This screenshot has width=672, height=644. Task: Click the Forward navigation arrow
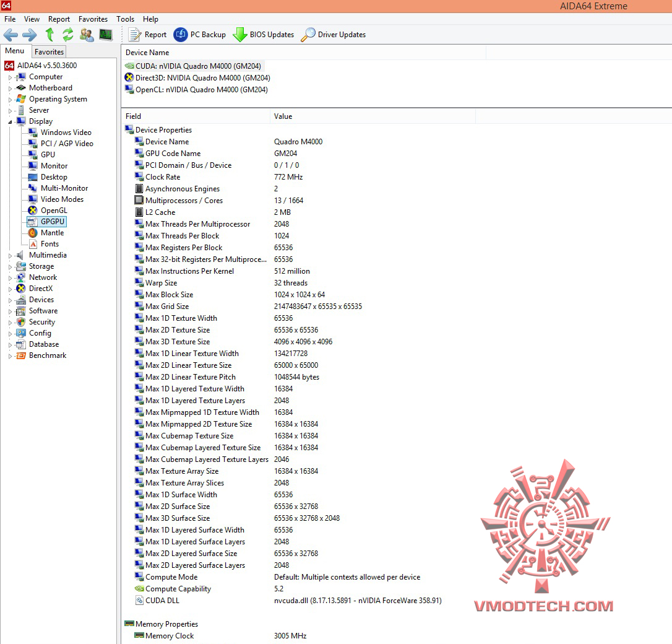[x=30, y=34]
